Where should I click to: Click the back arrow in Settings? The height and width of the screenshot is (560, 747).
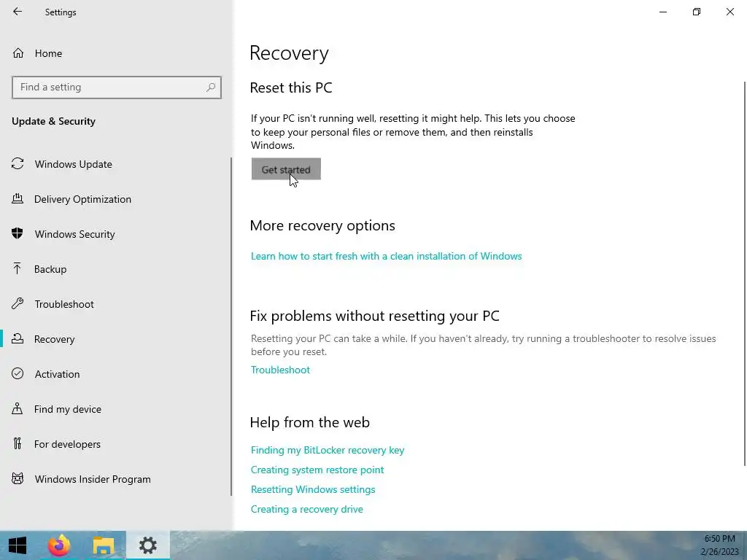[18, 12]
